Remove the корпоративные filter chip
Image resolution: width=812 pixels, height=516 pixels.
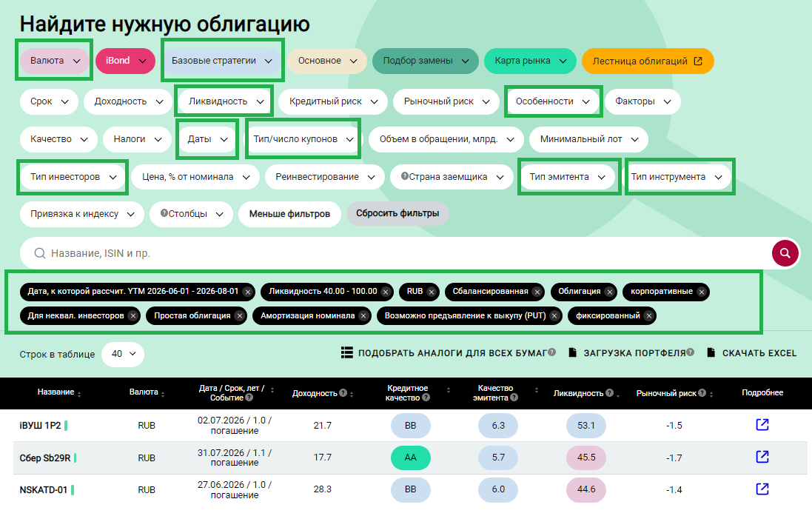pos(701,292)
